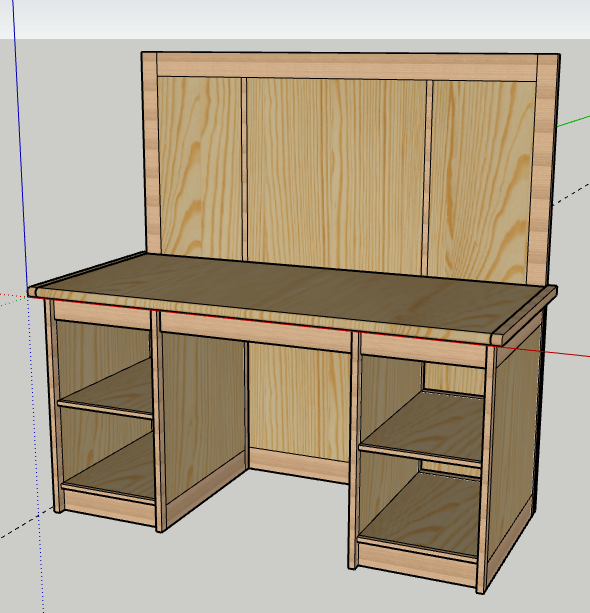Pick the left outer stile of the hutch frame

(x=150, y=152)
